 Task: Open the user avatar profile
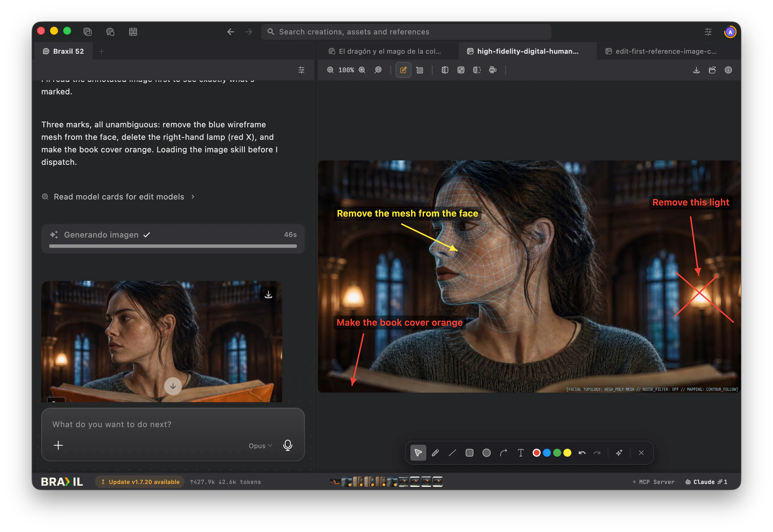tap(730, 32)
